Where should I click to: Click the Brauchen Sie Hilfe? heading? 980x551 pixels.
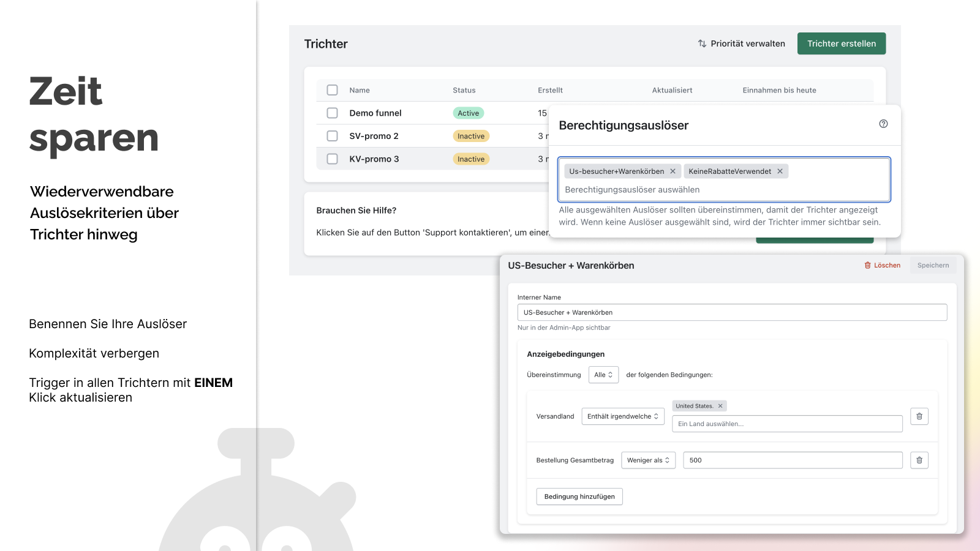click(356, 211)
